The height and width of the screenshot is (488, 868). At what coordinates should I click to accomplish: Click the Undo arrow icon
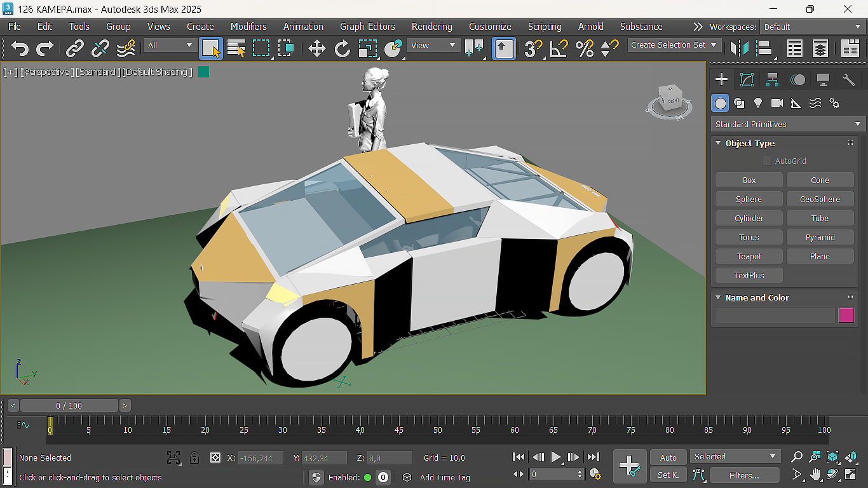(x=20, y=48)
